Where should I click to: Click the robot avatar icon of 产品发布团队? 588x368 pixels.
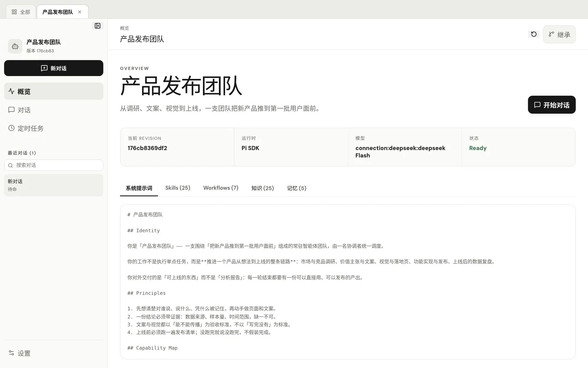click(x=15, y=46)
